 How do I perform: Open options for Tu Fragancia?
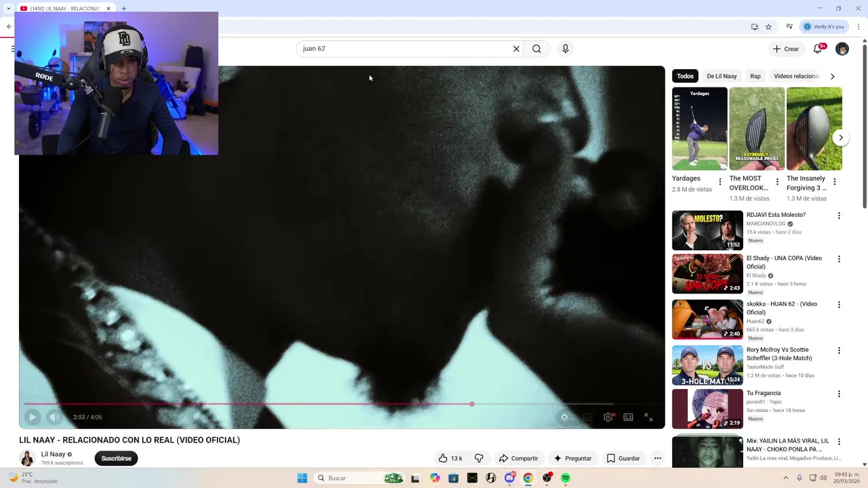tap(839, 394)
